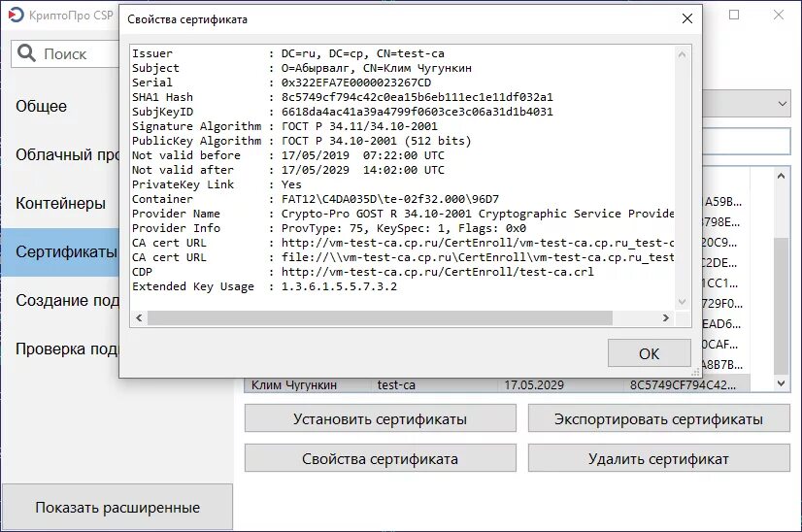Click the Container path FAT12 line
The height and width of the screenshot is (532, 802).
click(389, 199)
